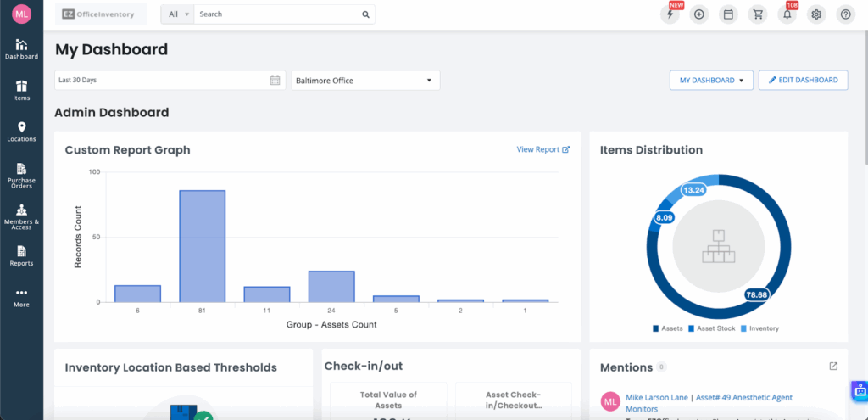Go to Items in the sidebar
The image size is (868, 420).
pos(21,90)
